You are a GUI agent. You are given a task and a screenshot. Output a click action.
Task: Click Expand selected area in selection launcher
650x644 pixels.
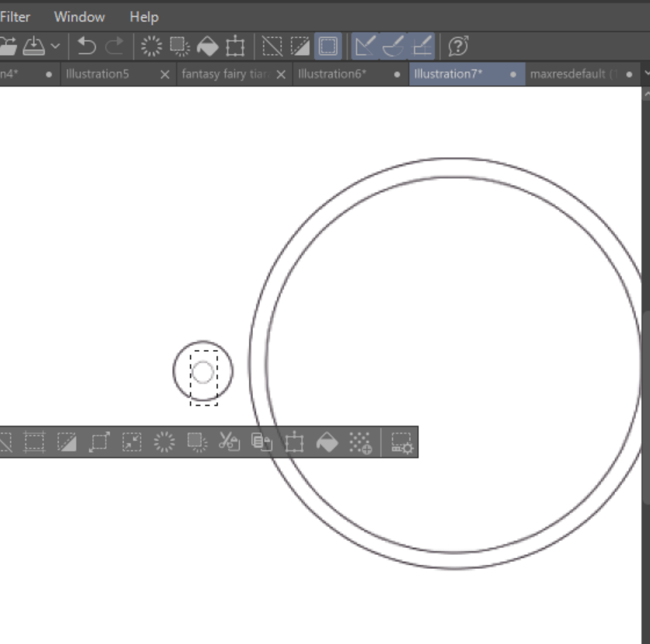coord(99,442)
